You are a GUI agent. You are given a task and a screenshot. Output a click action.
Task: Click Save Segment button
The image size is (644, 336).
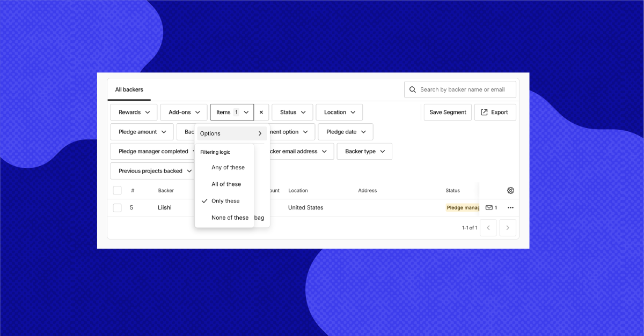[448, 113]
